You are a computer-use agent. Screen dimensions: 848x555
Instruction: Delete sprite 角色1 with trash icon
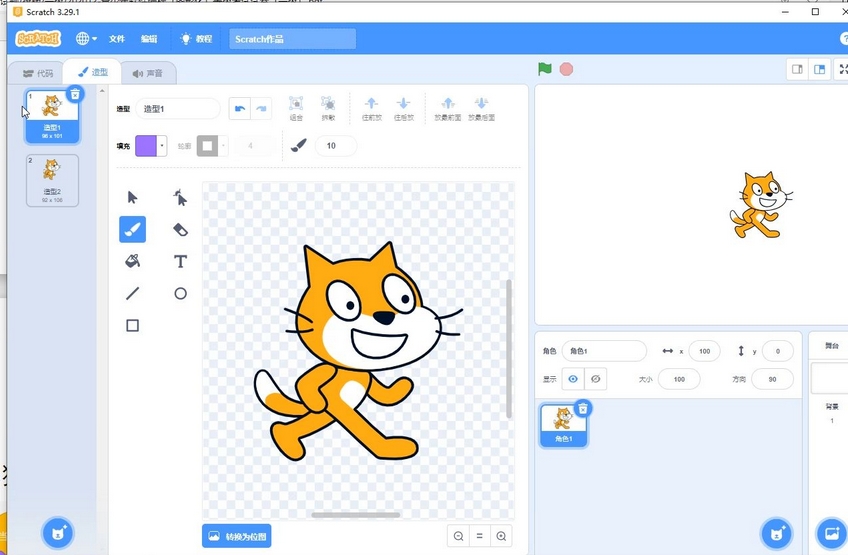click(x=582, y=408)
